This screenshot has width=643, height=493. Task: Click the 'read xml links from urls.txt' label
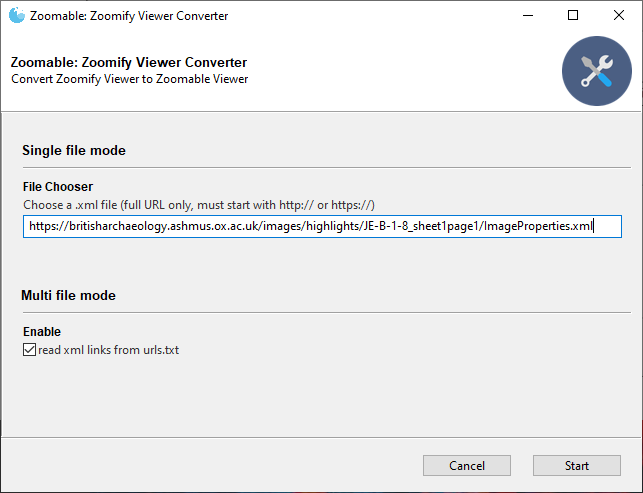click(108, 350)
